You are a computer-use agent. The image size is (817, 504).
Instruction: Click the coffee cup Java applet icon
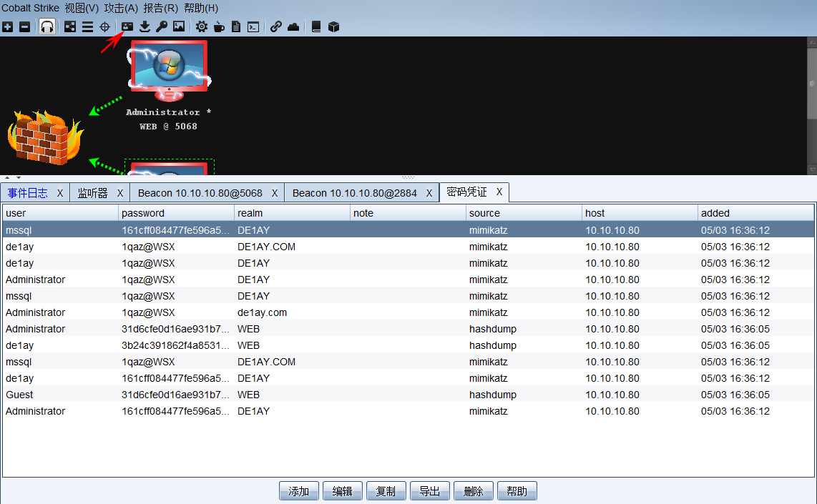[x=219, y=27]
